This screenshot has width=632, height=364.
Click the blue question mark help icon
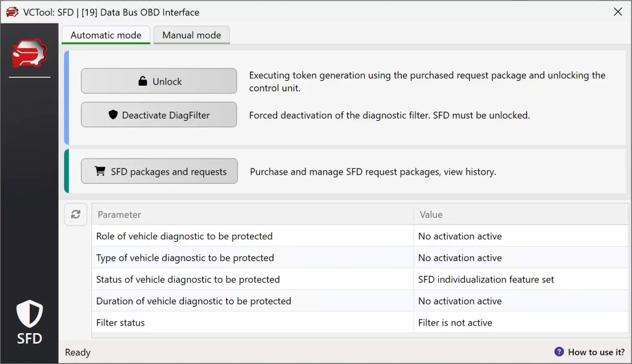pyautogui.click(x=559, y=352)
